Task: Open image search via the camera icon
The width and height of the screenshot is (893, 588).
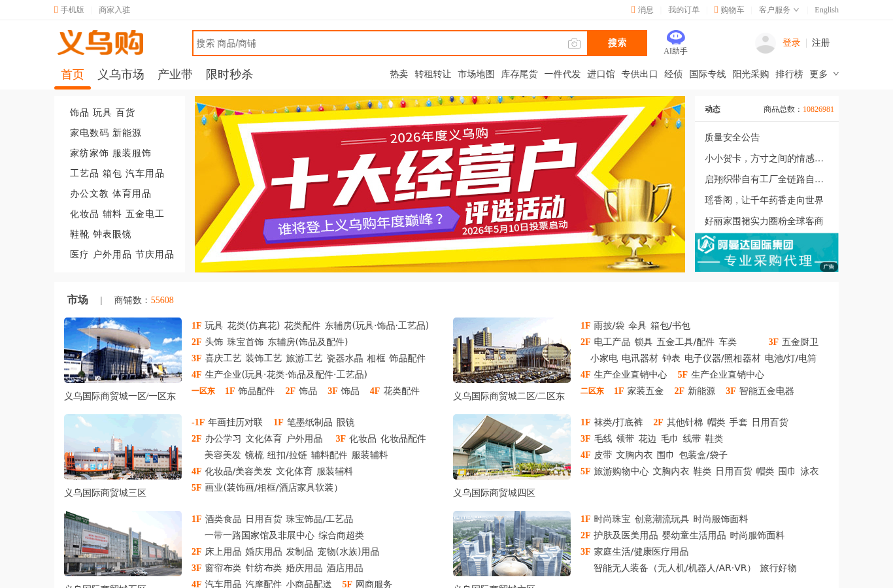Action: (x=574, y=43)
